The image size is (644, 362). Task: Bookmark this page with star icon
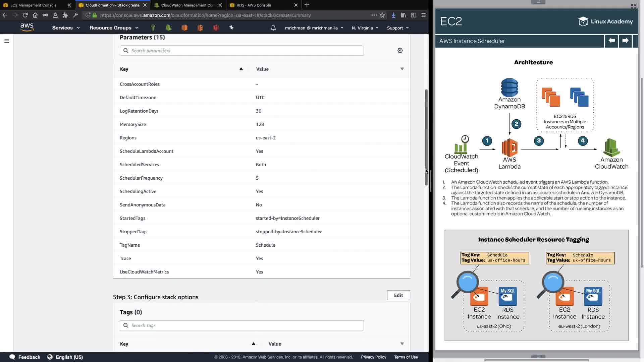pyautogui.click(x=382, y=15)
